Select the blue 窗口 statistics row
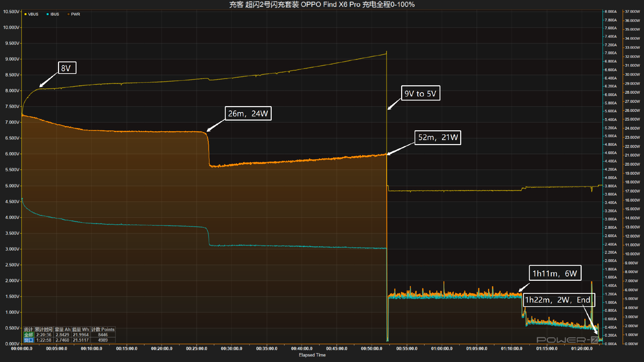The image size is (644, 362). click(29, 340)
